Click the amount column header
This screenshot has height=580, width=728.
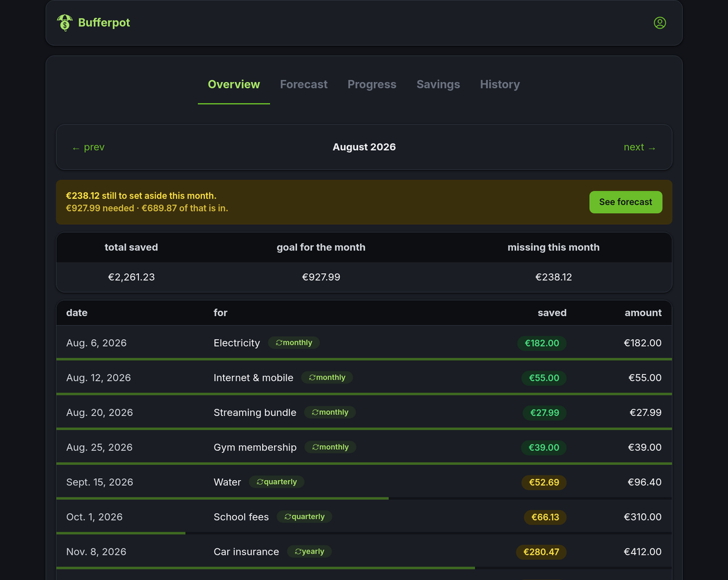pyautogui.click(x=643, y=313)
